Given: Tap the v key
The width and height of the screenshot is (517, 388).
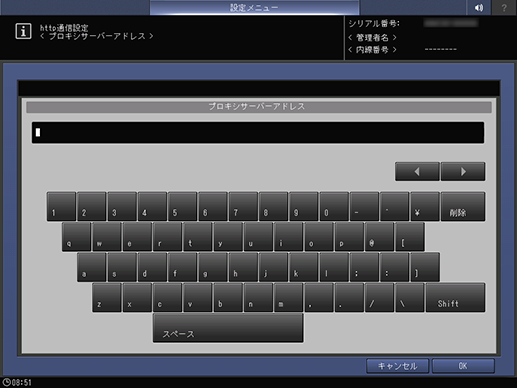Looking at the screenshot, I should coord(198,298).
